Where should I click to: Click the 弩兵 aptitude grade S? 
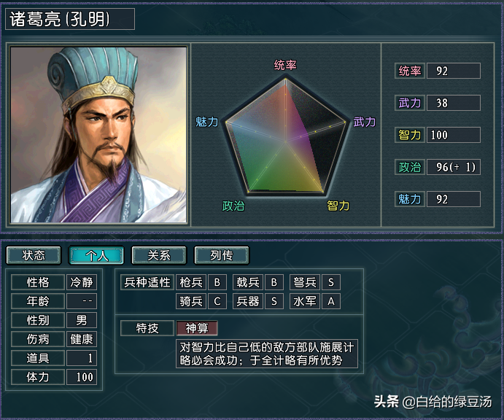(330, 282)
